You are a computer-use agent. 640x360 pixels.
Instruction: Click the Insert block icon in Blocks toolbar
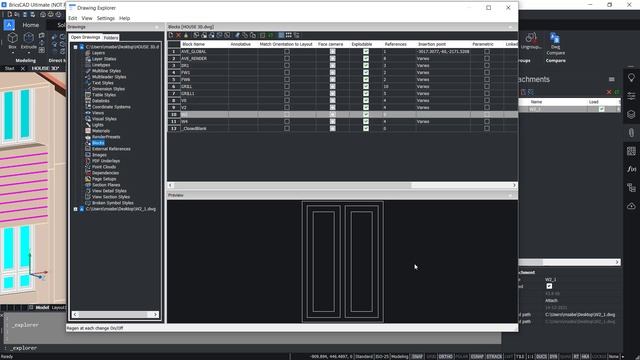click(196, 36)
